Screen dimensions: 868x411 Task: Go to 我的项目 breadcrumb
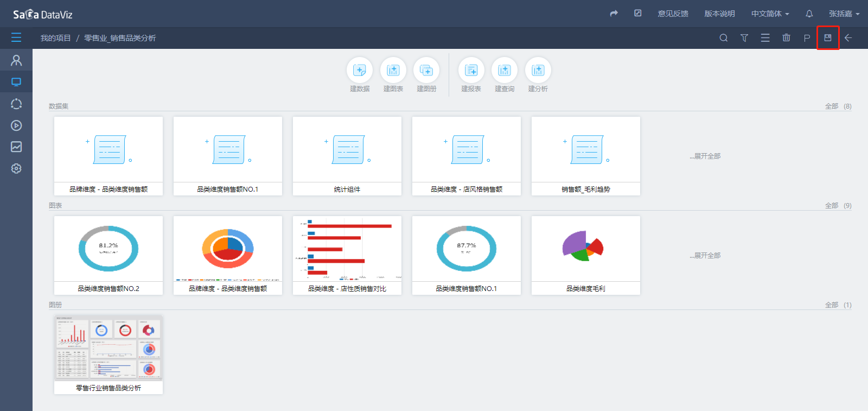click(56, 38)
